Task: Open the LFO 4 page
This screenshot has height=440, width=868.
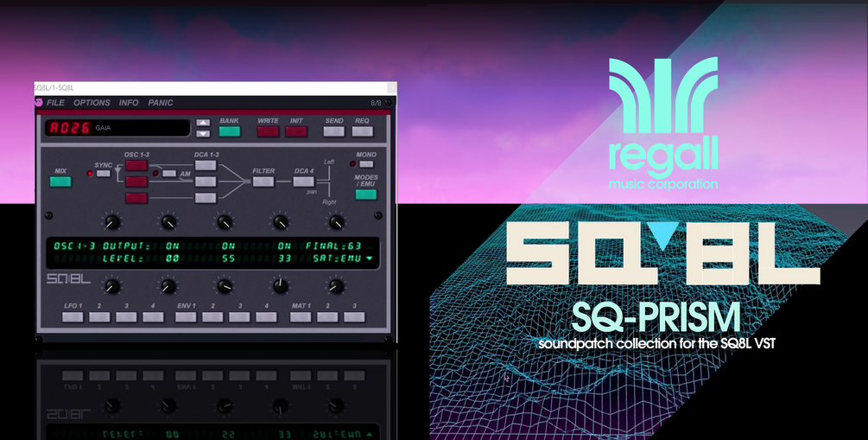Action: coord(154,317)
